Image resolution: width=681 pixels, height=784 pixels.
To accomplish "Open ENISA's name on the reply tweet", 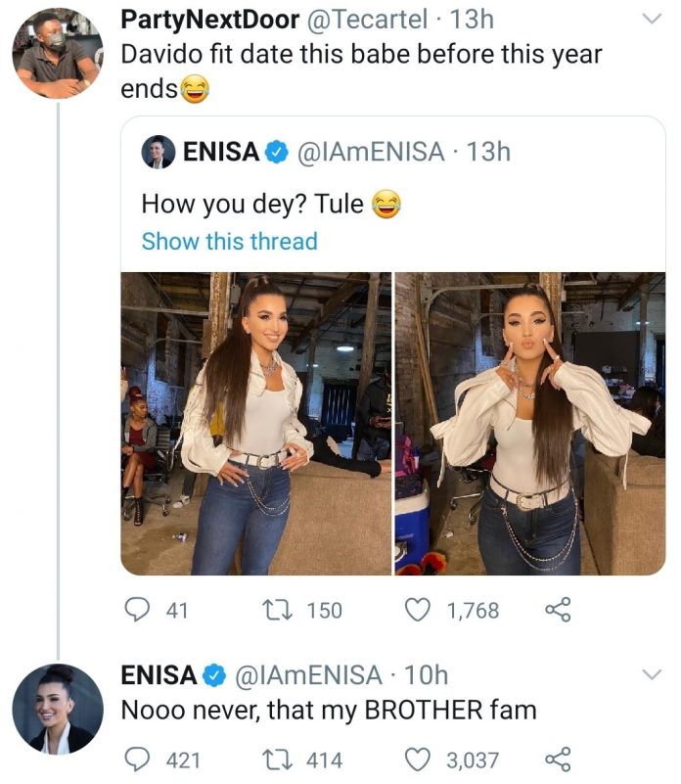I will [158, 674].
